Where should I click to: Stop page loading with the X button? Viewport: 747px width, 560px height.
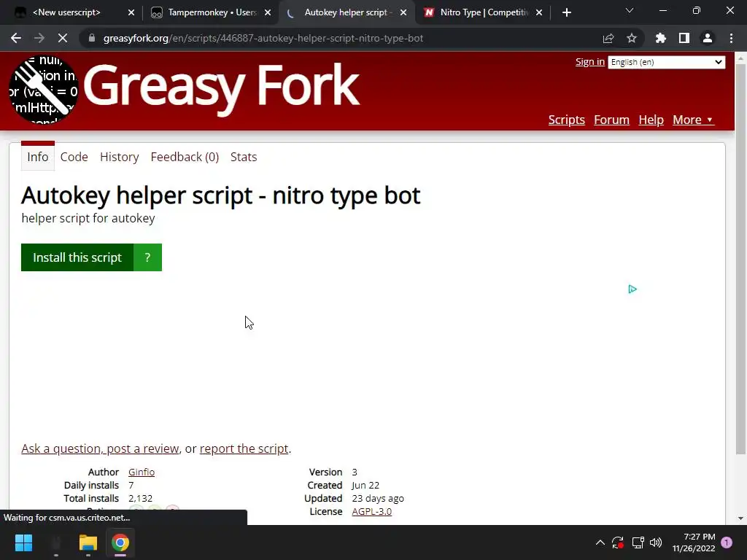coord(63,38)
